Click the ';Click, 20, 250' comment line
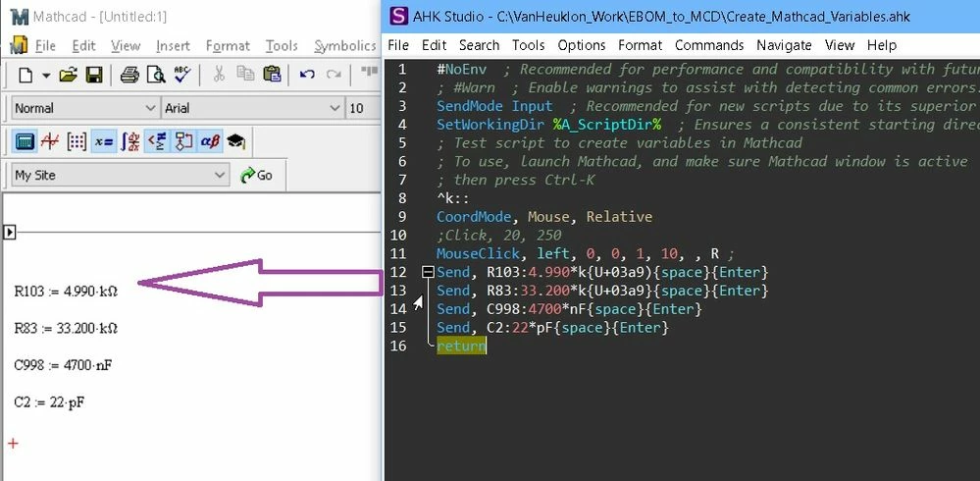The height and width of the screenshot is (481, 980). pos(498,236)
